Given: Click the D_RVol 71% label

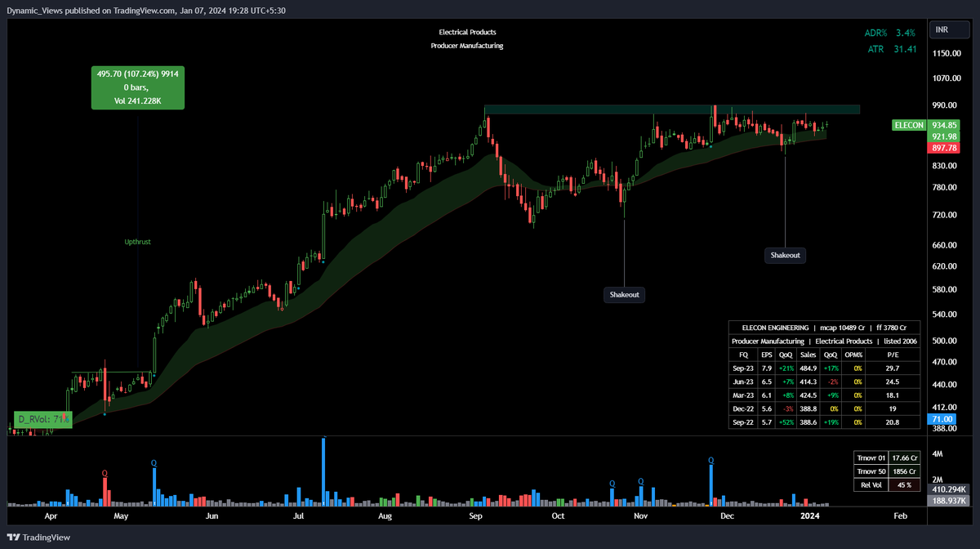Looking at the screenshot, I should point(42,419).
